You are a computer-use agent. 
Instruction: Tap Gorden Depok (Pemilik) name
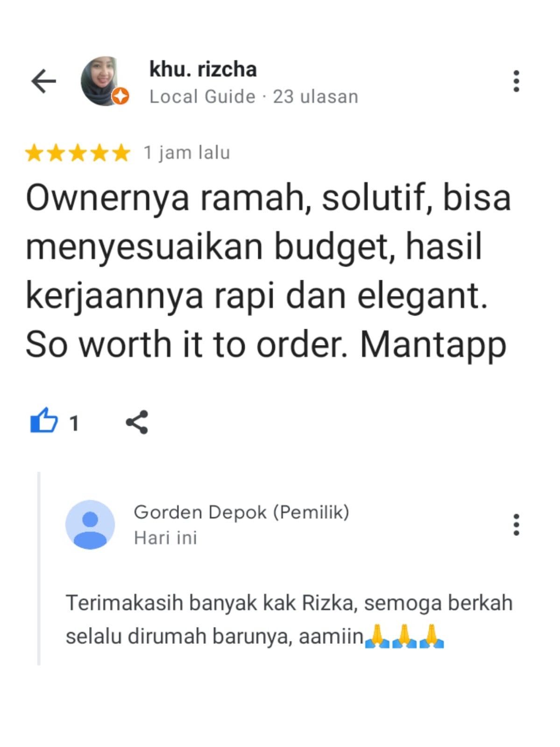pyautogui.click(x=241, y=512)
